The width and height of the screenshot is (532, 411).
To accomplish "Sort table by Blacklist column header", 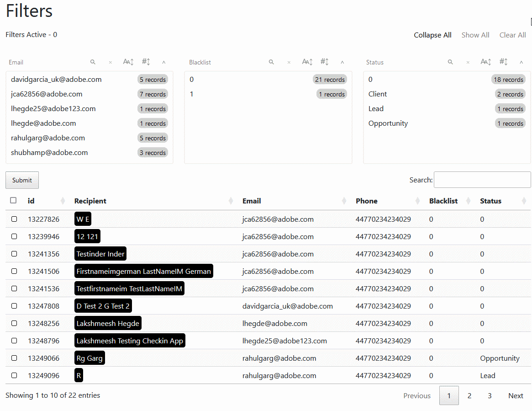I will coord(449,201).
